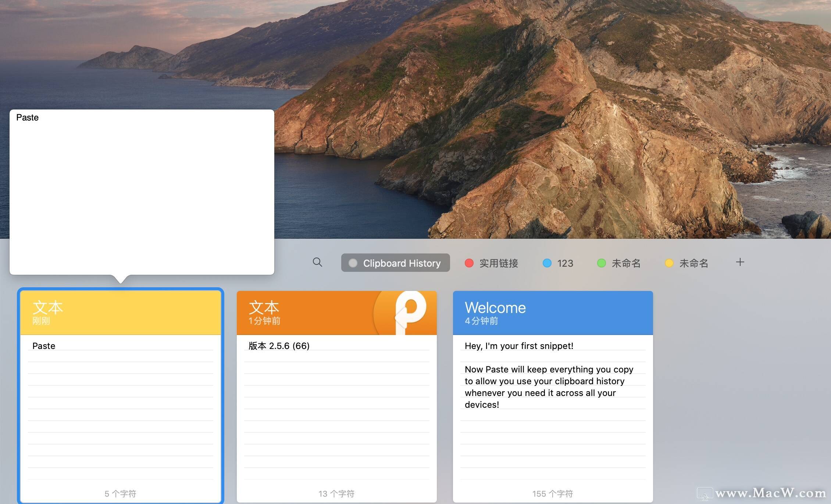The width and height of the screenshot is (831, 504).
Task: Click the '4分钟前' timestamp on Welcome card
Action: tap(481, 321)
